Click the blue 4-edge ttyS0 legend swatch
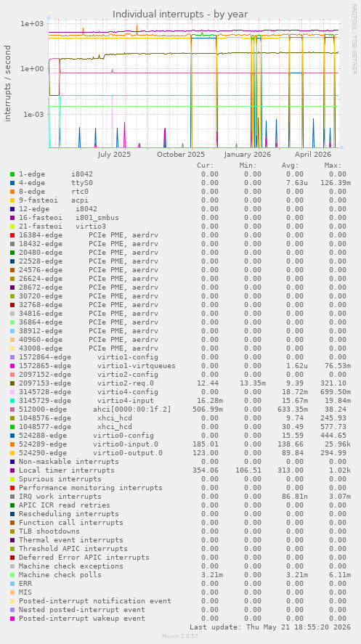This screenshot has height=644, width=361. click(12, 183)
